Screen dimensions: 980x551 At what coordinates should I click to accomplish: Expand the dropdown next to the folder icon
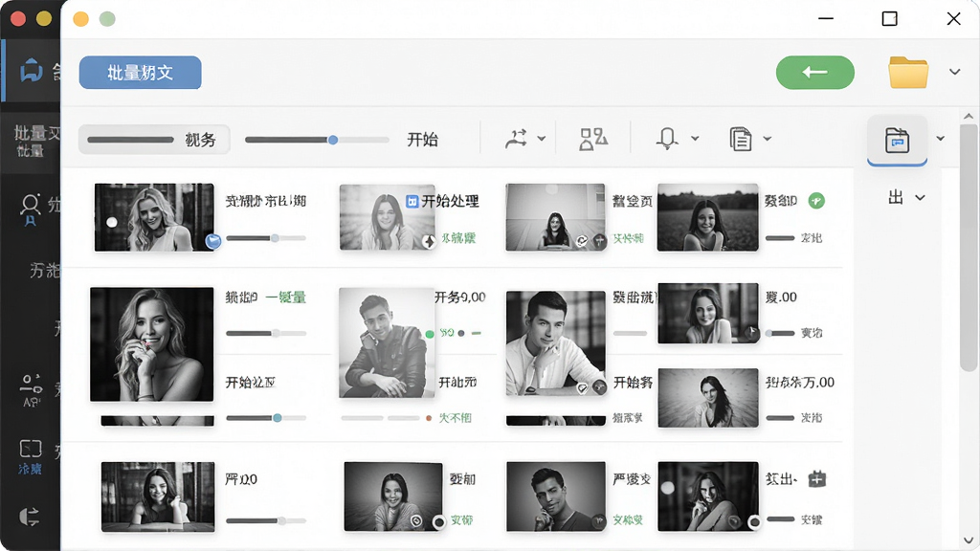(x=954, y=72)
